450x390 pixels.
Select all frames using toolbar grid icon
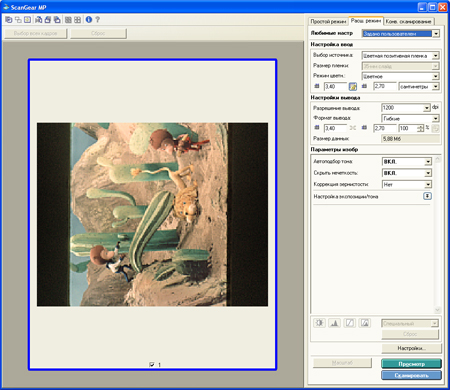tap(68, 20)
